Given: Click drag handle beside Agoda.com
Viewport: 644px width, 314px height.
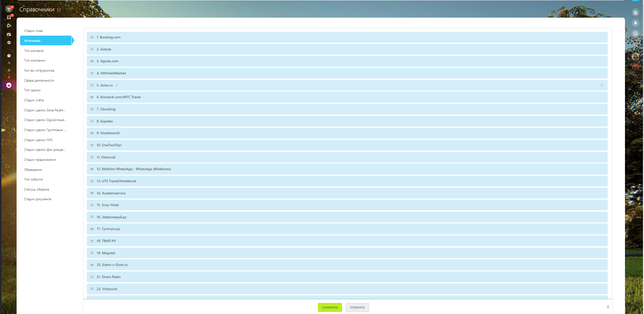Looking at the screenshot, I should tap(92, 61).
